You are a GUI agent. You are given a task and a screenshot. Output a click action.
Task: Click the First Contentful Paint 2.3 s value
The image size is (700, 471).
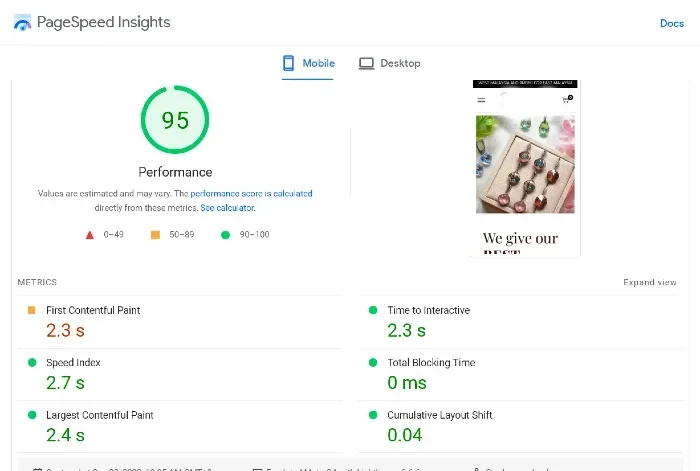pyautogui.click(x=65, y=331)
